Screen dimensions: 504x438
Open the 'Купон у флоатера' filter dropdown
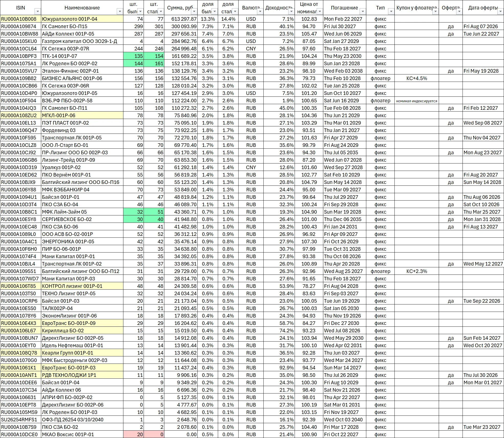(435, 12)
